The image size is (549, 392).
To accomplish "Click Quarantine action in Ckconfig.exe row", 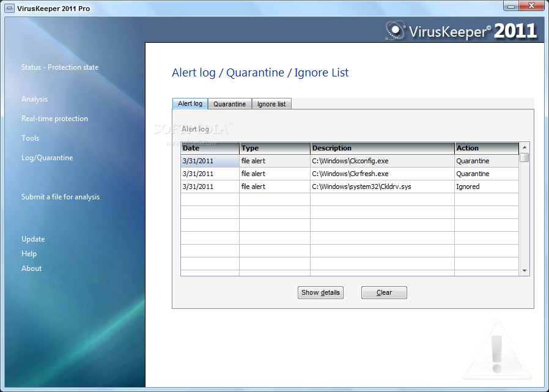I will (487, 161).
